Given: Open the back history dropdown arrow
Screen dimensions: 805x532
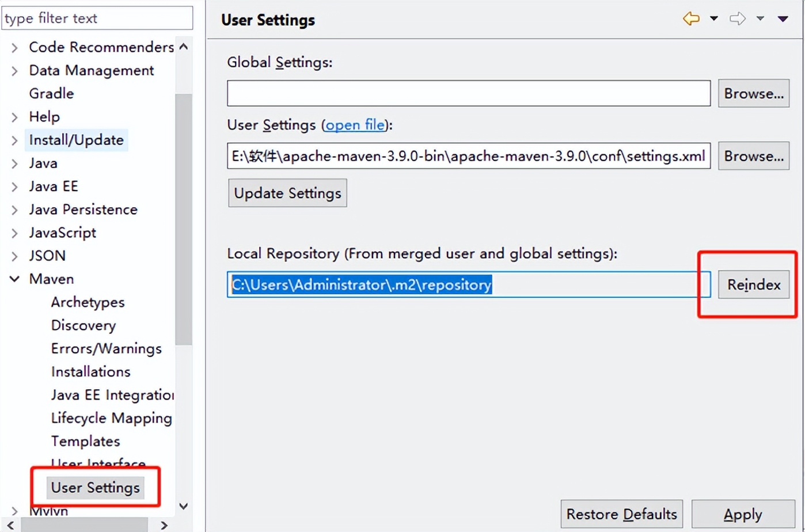Looking at the screenshot, I should coord(714,18).
